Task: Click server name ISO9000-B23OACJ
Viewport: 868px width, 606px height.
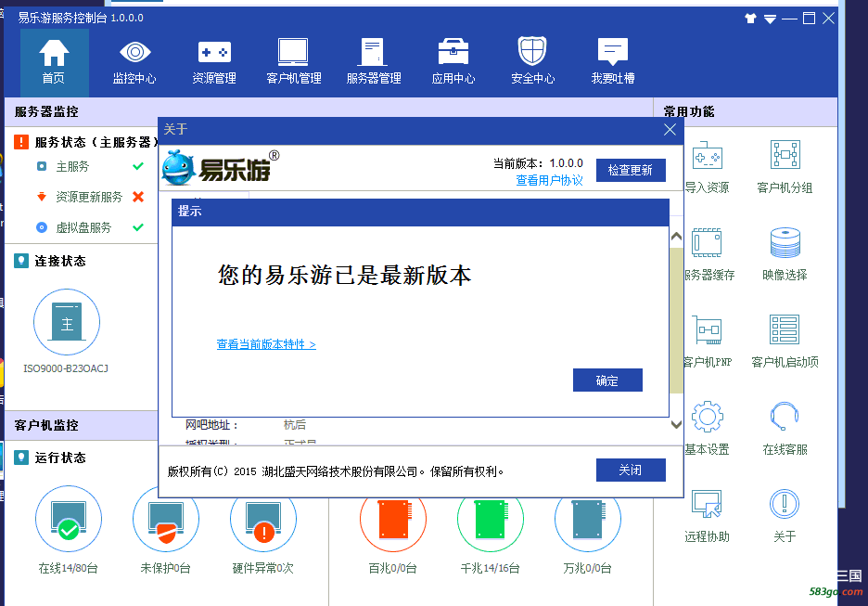Action: coord(66,368)
